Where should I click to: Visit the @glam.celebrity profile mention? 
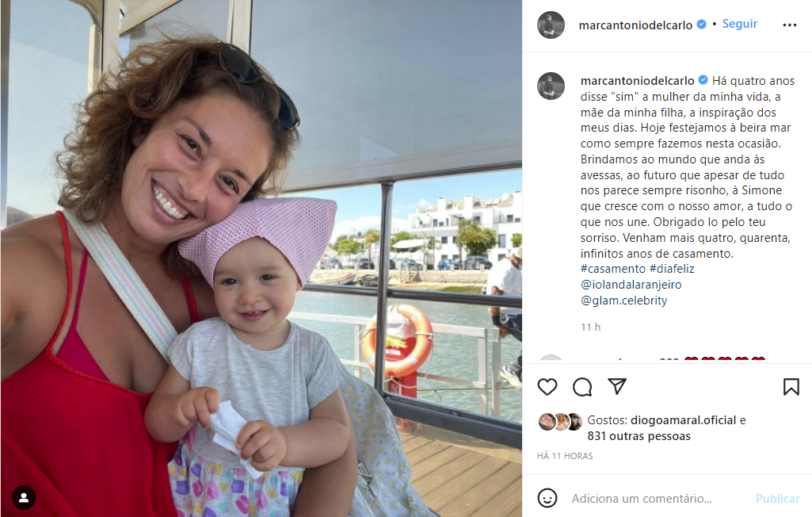pyautogui.click(x=623, y=301)
